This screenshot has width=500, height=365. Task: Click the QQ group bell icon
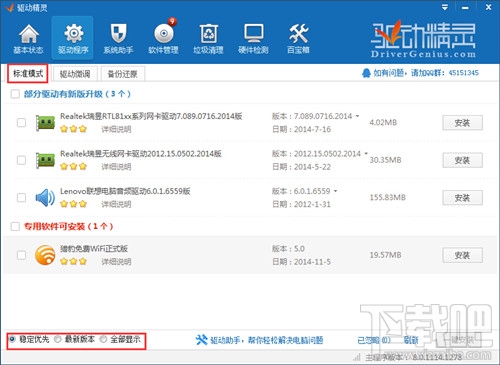(366, 73)
